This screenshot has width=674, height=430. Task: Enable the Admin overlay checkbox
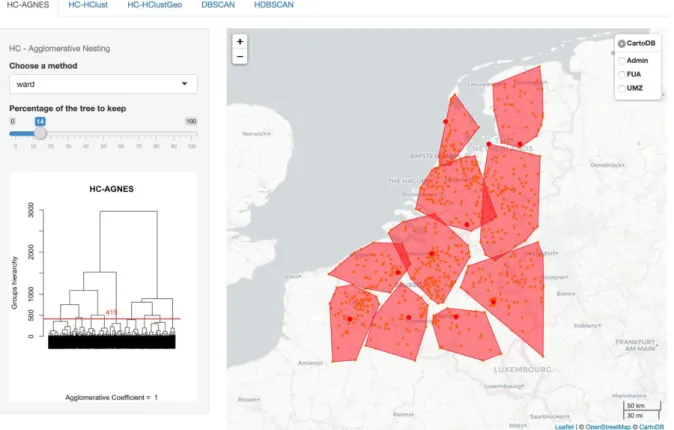pyautogui.click(x=621, y=61)
